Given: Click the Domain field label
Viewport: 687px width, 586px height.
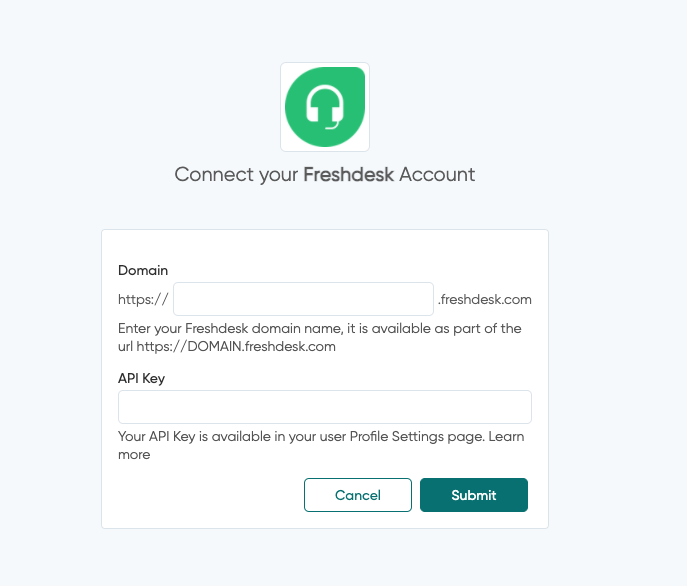Looking at the screenshot, I should [143, 270].
